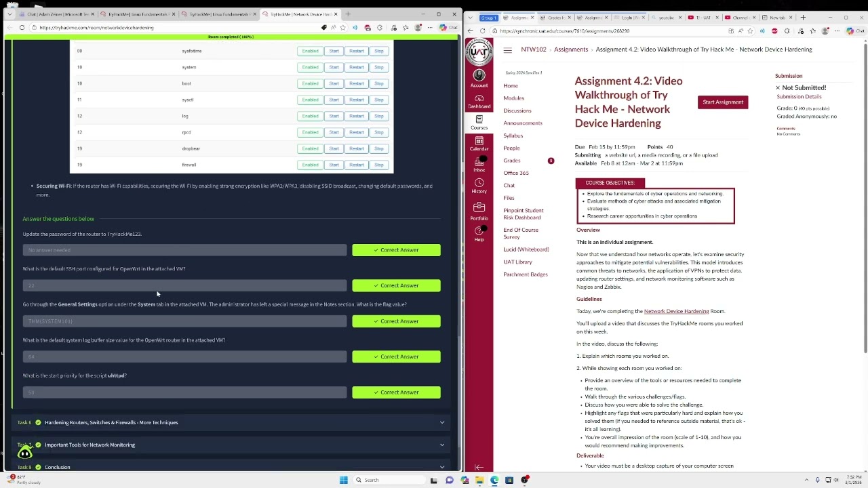The width and height of the screenshot is (868, 488).
Task: Click taskbar Search box
Action: pos(388,480)
